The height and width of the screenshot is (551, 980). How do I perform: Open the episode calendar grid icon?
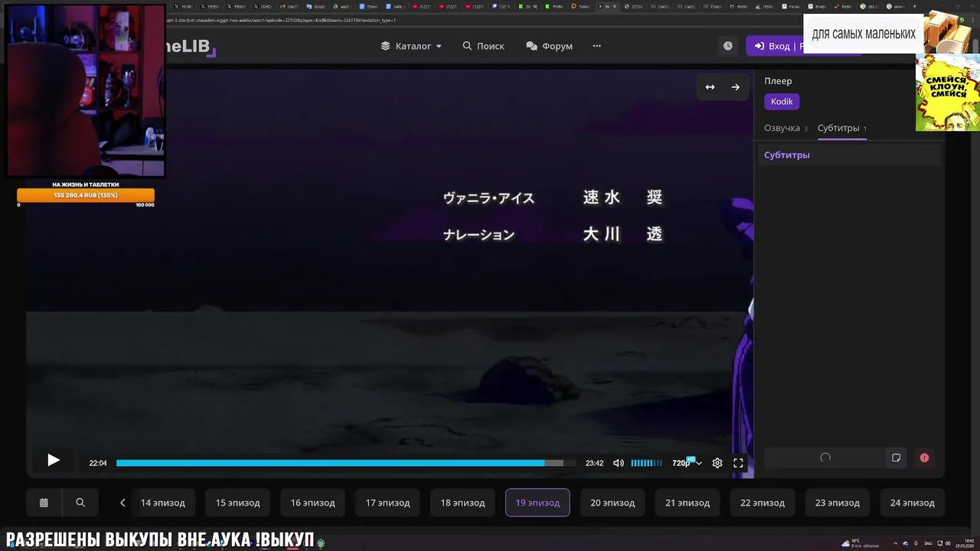(44, 503)
